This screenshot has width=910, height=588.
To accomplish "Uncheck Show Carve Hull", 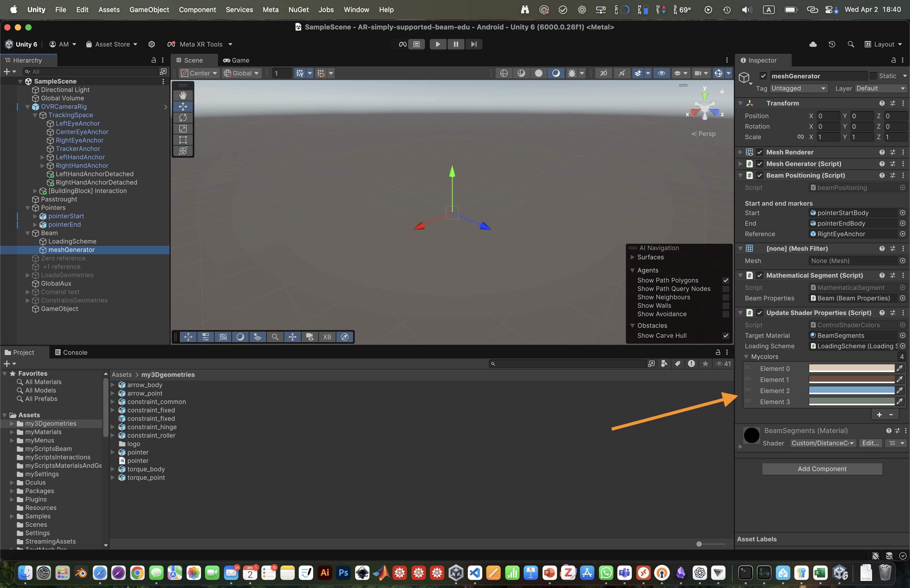I will click(x=726, y=336).
